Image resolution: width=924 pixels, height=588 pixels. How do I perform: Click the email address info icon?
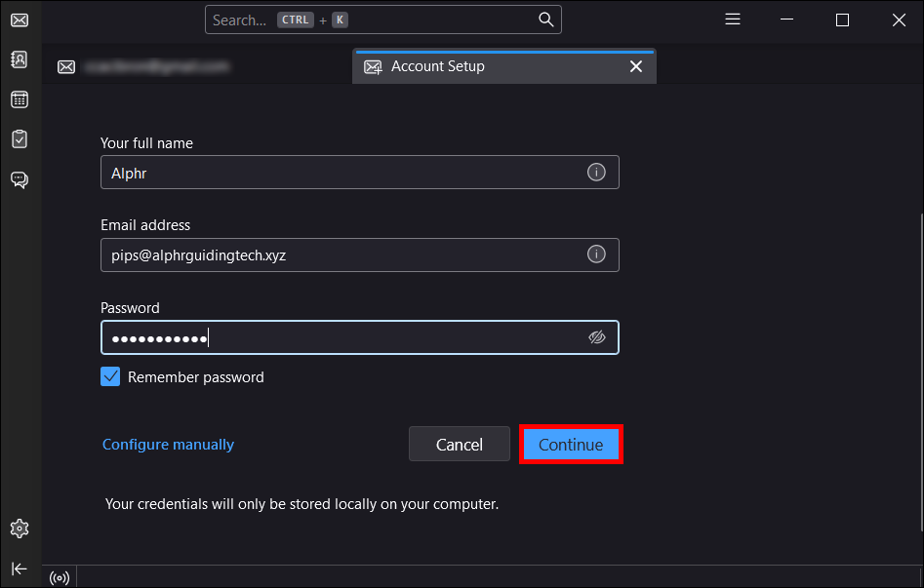596,255
